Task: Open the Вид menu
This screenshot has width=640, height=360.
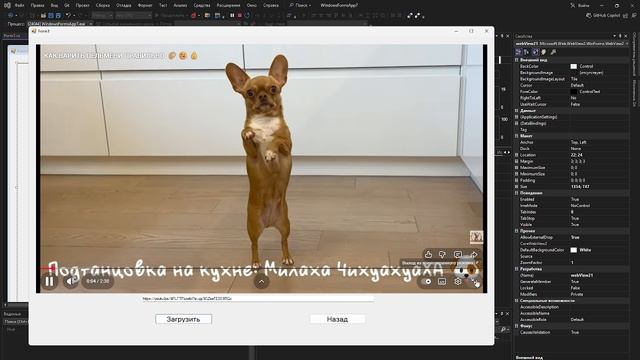Action: 54,5
